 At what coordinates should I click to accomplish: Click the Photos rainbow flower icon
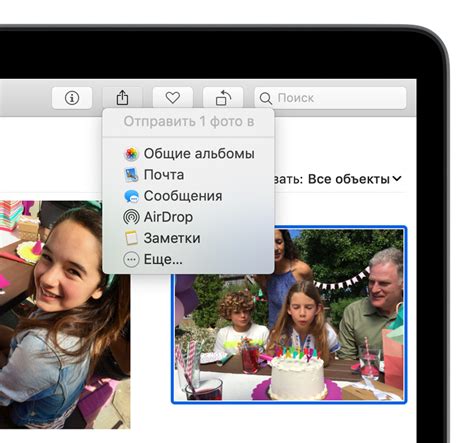point(131,154)
